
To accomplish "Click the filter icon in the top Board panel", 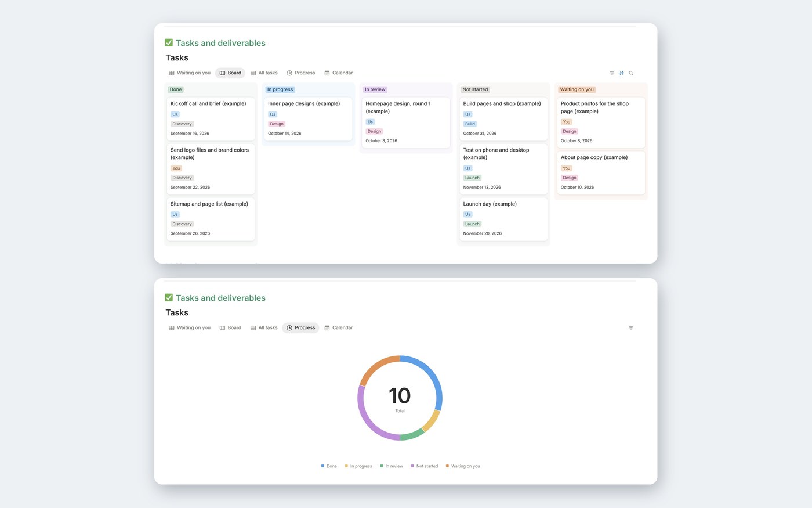I will pos(612,73).
